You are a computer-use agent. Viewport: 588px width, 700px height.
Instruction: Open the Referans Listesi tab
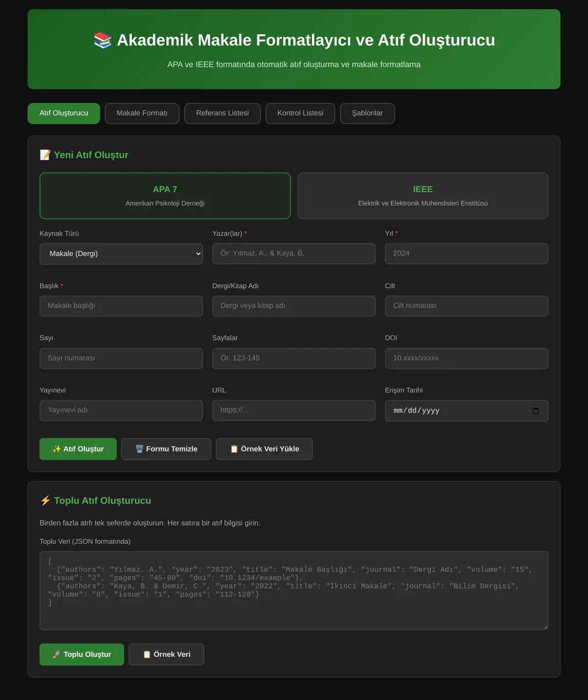click(x=222, y=113)
